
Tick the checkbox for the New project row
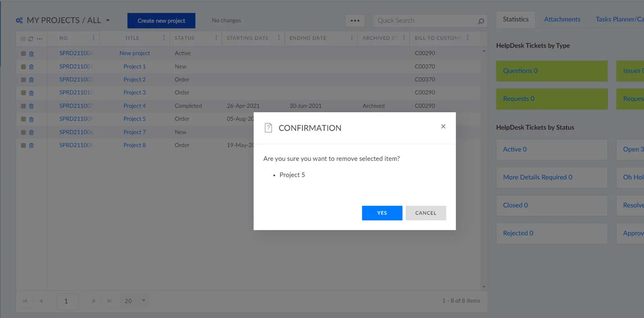point(23,54)
